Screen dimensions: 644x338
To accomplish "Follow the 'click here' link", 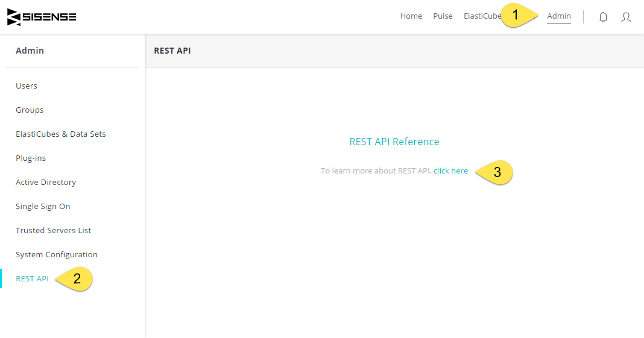I will (450, 171).
